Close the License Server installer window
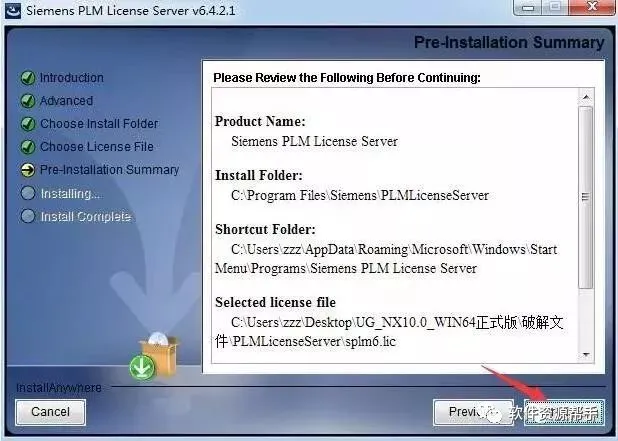Image resolution: width=618 pixels, height=441 pixels. [593, 7]
